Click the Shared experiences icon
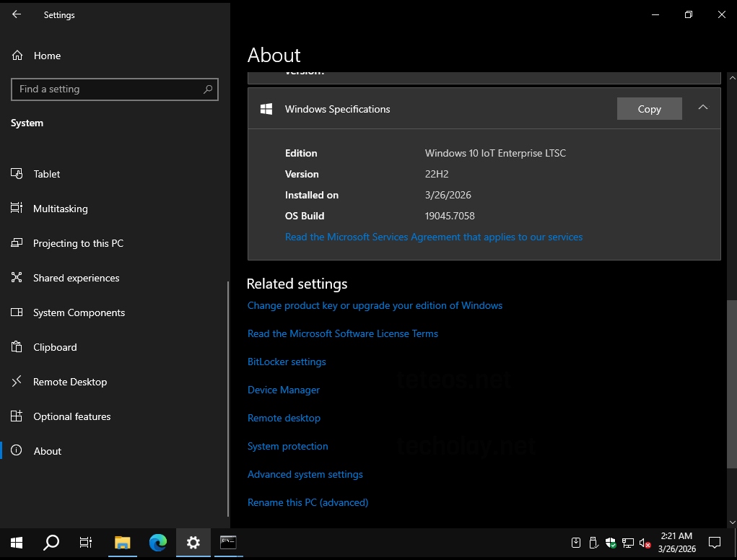The height and width of the screenshot is (560, 737). pyautogui.click(x=17, y=278)
